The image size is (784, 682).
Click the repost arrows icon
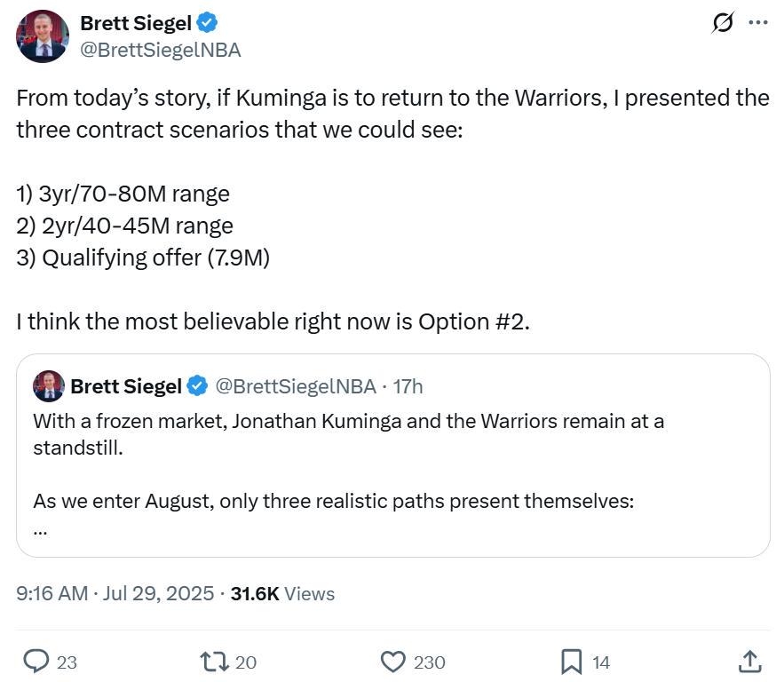[215, 662]
